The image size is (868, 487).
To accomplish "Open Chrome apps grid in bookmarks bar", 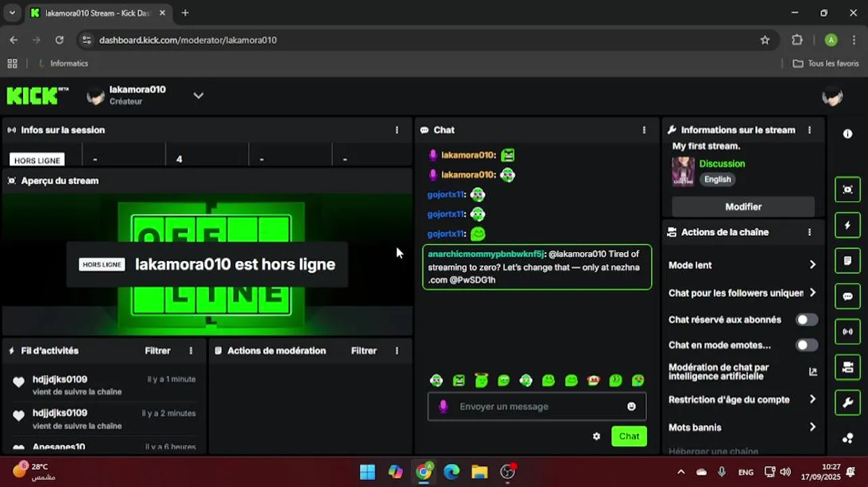I will [12, 64].
